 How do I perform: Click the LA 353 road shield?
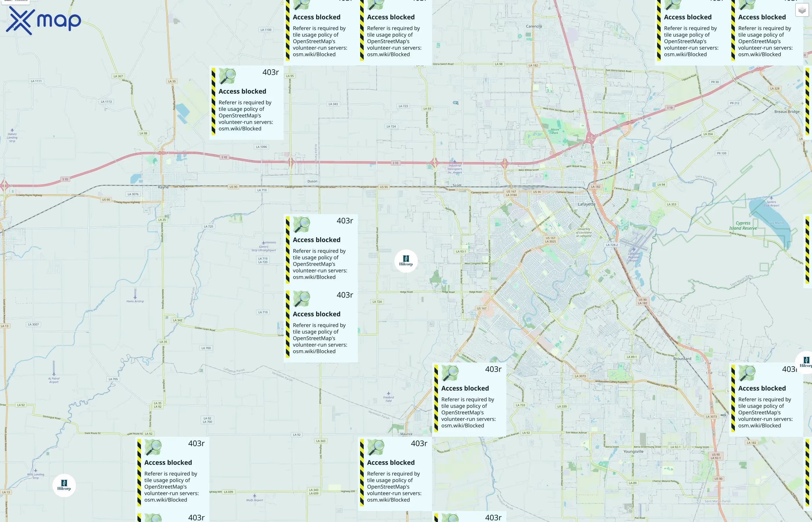671,204
